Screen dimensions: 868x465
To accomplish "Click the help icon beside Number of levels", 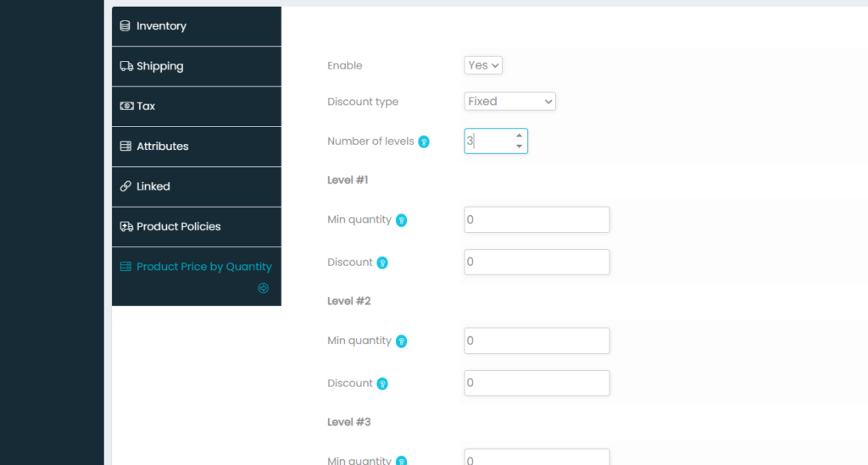I will pos(424,141).
